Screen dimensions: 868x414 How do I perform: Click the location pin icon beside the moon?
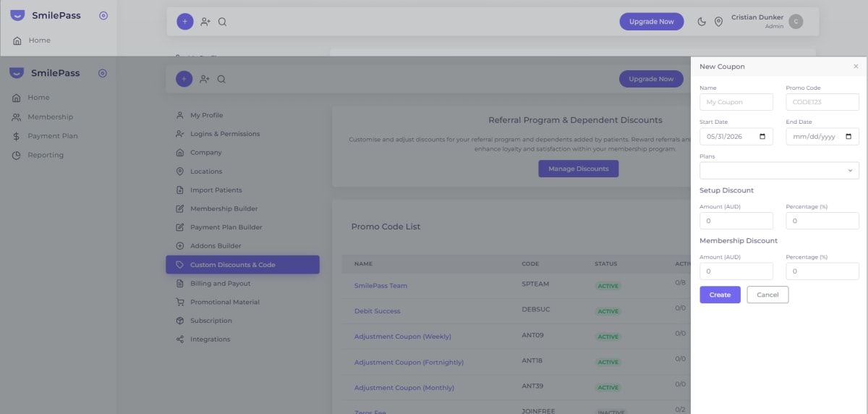pos(718,22)
